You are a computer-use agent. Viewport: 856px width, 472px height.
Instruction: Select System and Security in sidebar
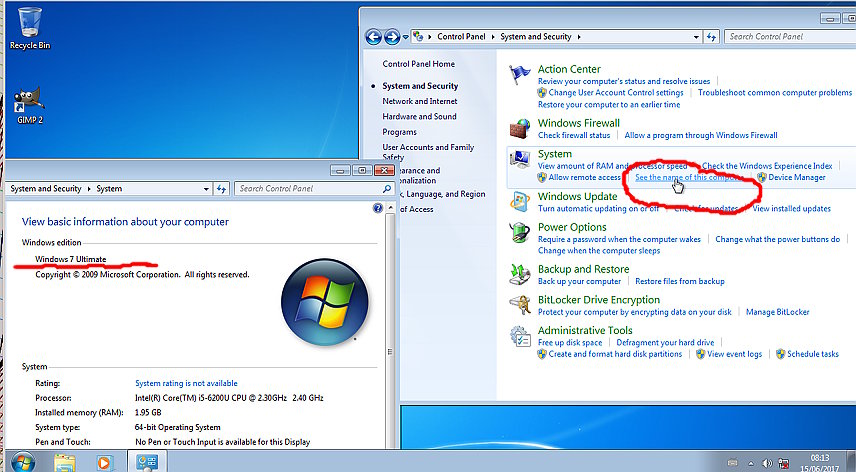[x=420, y=86]
